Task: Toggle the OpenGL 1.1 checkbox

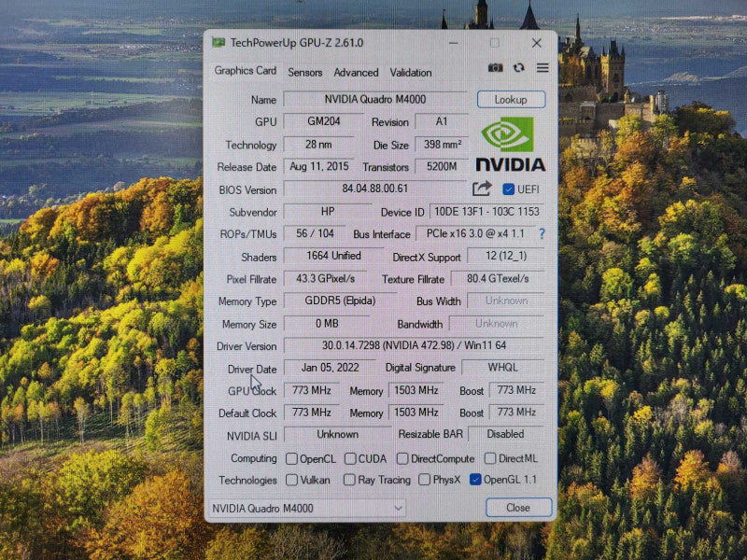Action: (x=475, y=480)
